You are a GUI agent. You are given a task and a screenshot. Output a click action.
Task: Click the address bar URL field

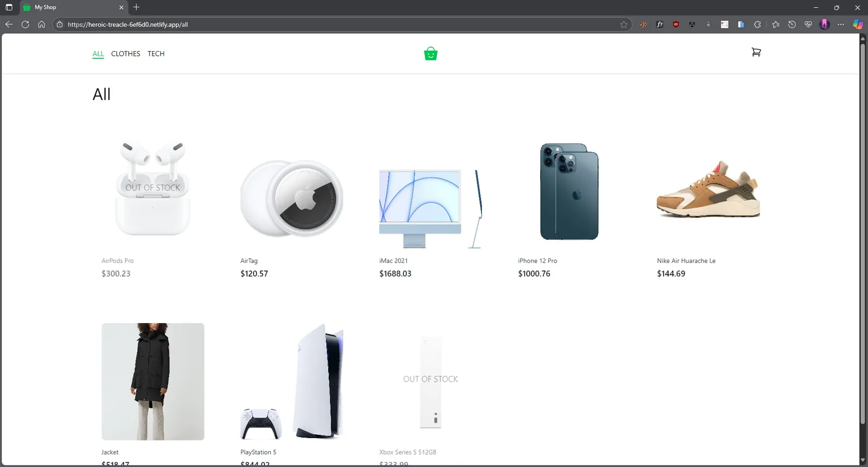tap(342, 24)
